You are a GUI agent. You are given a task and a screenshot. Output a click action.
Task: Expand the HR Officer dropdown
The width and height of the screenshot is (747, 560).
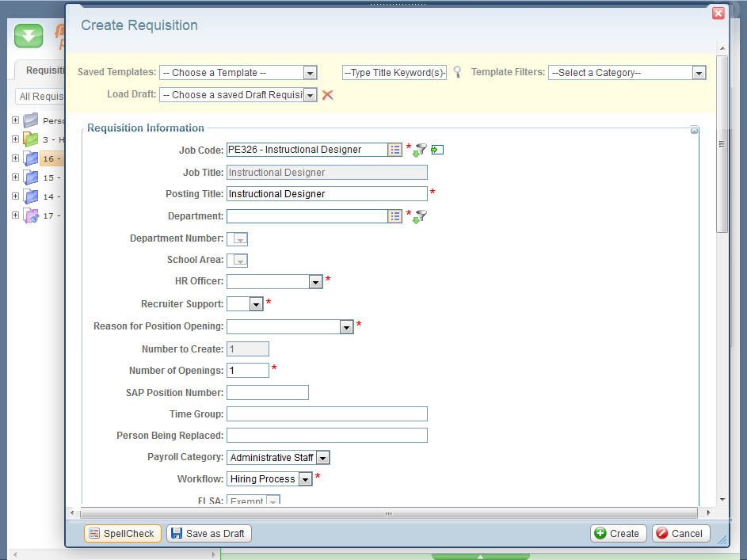point(314,282)
